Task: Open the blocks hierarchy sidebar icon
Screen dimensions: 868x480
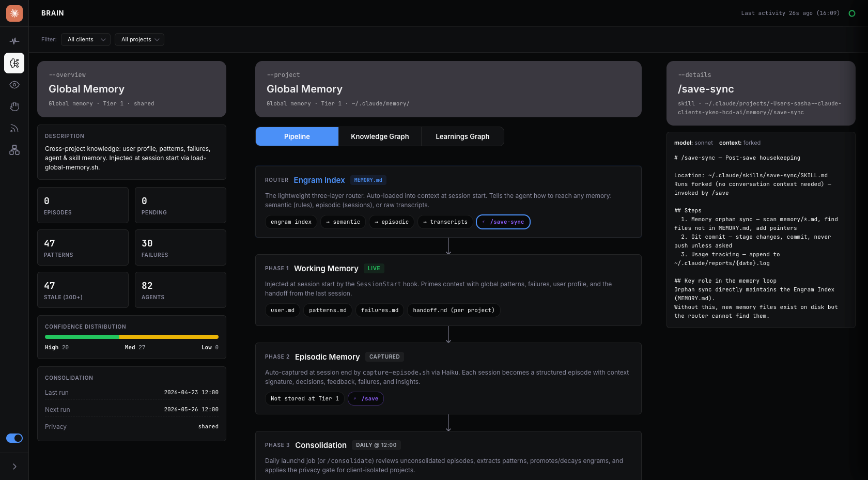Action: coord(14,150)
